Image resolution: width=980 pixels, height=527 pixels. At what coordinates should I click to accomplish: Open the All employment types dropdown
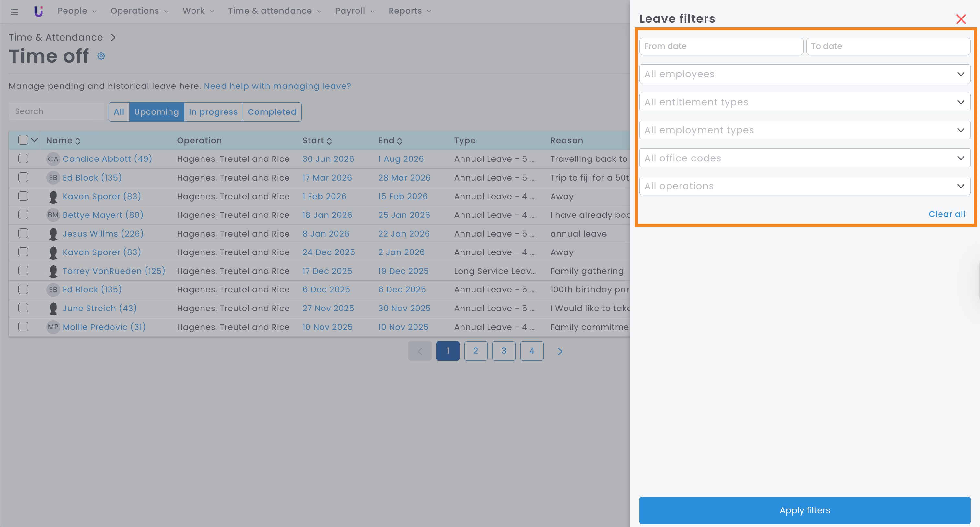pyautogui.click(x=805, y=130)
